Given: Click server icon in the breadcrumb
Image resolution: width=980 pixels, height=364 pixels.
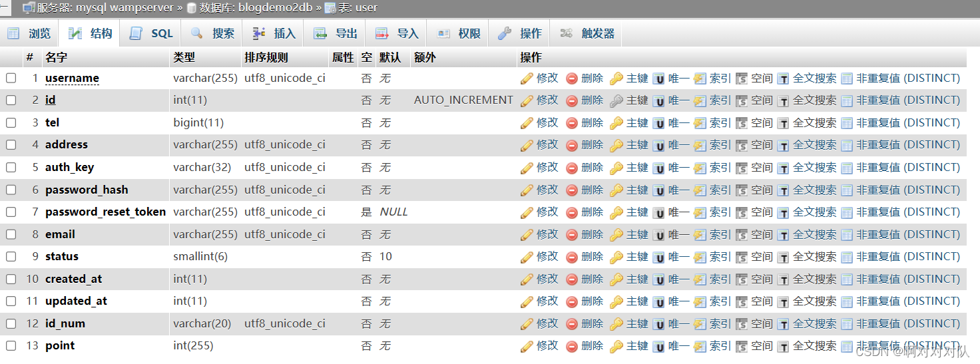Looking at the screenshot, I should click(x=29, y=8).
